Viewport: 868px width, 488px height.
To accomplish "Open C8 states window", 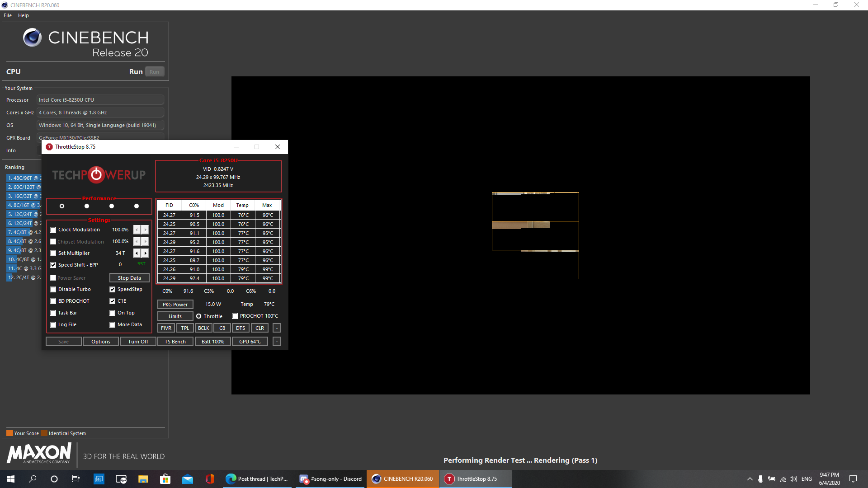I will point(222,328).
